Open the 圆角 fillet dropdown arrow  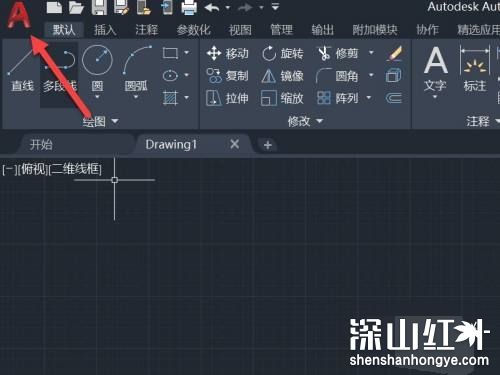(x=371, y=75)
